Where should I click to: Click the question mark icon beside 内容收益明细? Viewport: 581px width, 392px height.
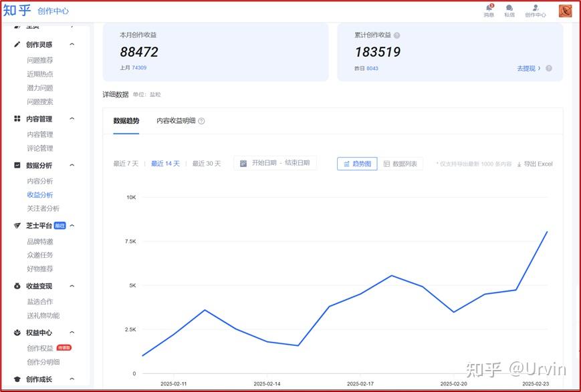201,121
